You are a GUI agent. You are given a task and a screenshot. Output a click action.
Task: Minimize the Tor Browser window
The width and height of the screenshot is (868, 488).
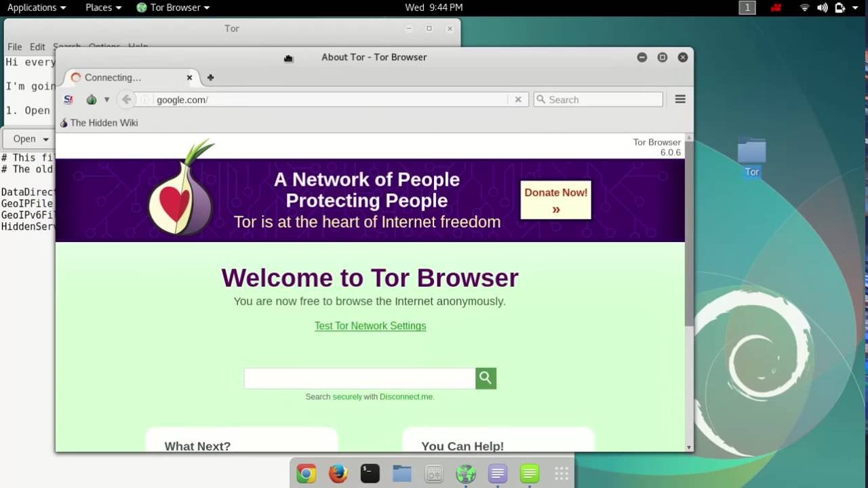(x=642, y=57)
